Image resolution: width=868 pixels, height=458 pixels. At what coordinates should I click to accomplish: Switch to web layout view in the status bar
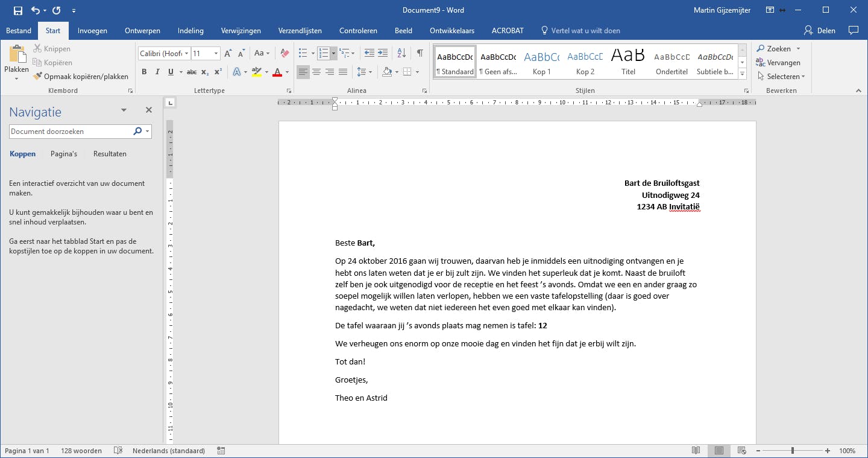[742, 451]
